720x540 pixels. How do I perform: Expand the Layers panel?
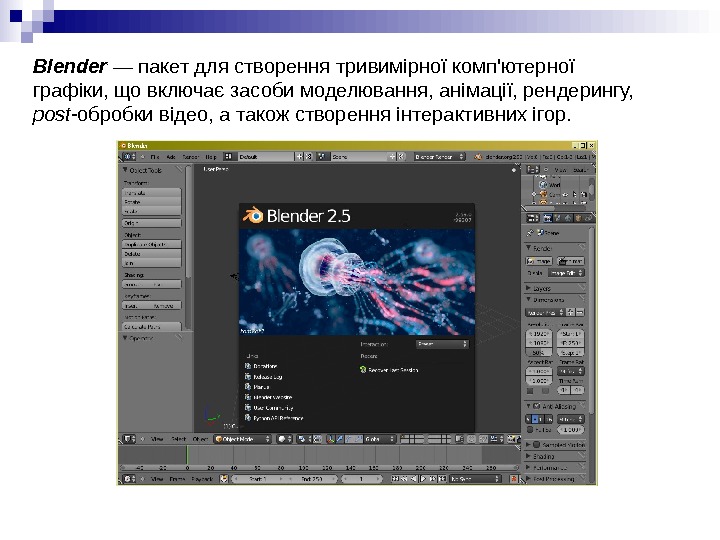tap(528, 288)
